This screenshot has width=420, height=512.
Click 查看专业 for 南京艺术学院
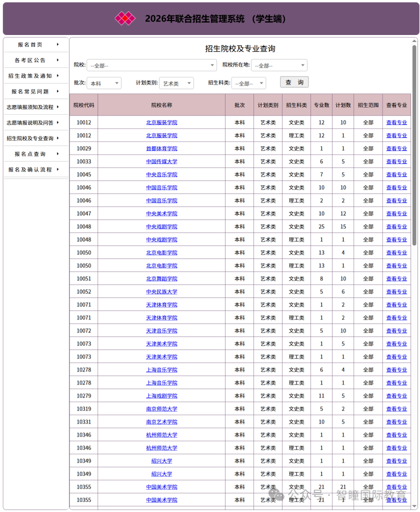click(x=396, y=422)
